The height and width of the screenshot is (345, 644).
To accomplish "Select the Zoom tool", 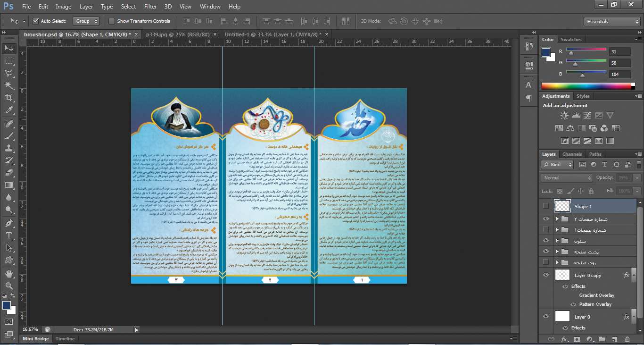I will pyautogui.click(x=8, y=286).
